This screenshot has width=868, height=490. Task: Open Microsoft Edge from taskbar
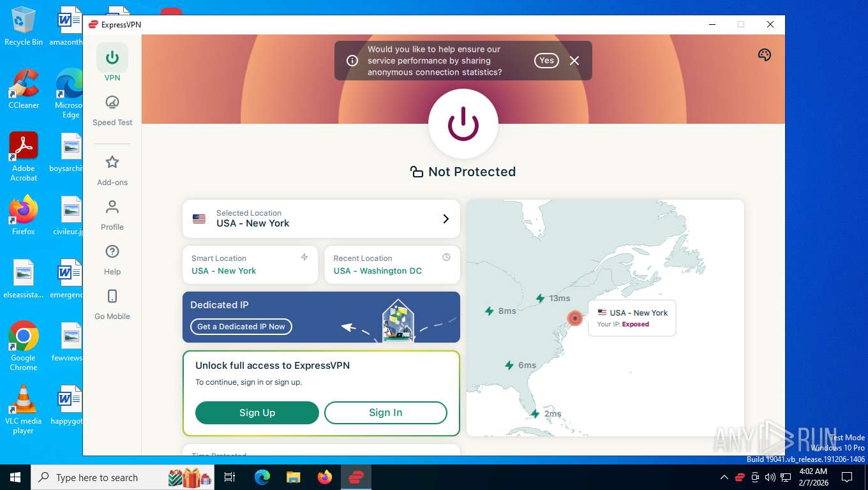point(262,477)
